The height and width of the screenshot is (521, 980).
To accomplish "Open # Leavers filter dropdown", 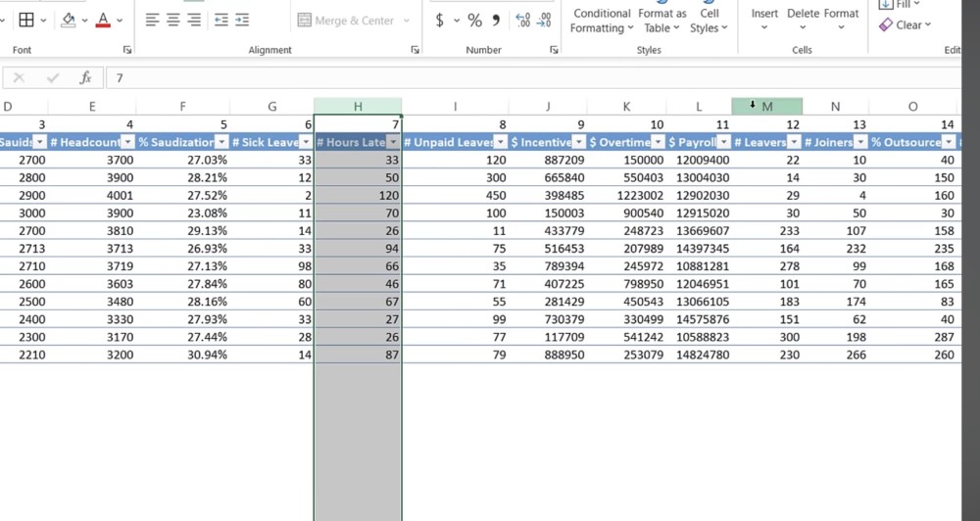I will (794, 142).
